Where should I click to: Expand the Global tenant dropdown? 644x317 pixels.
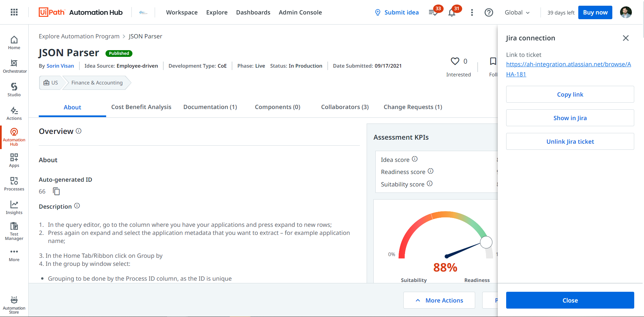point(517,12)
